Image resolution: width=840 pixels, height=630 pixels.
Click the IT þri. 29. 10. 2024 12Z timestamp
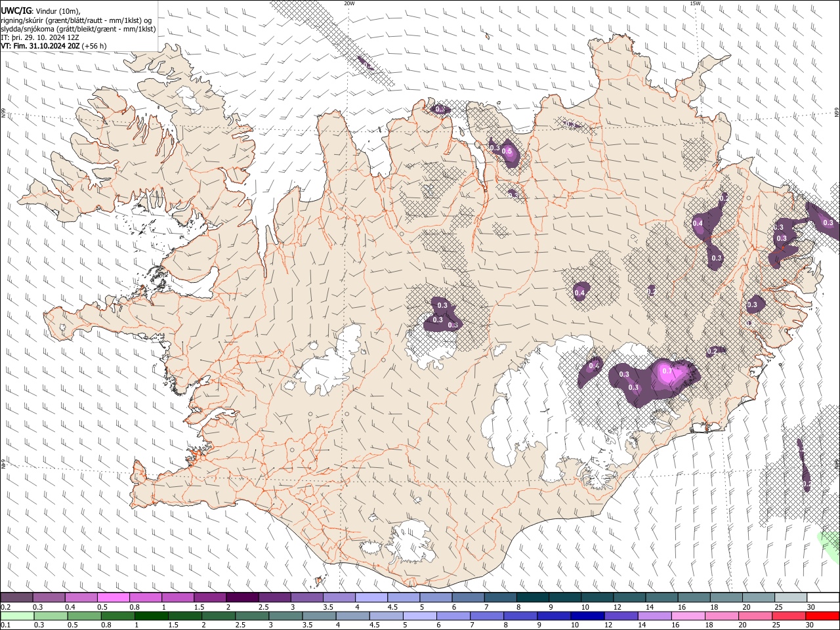point(40,37)
